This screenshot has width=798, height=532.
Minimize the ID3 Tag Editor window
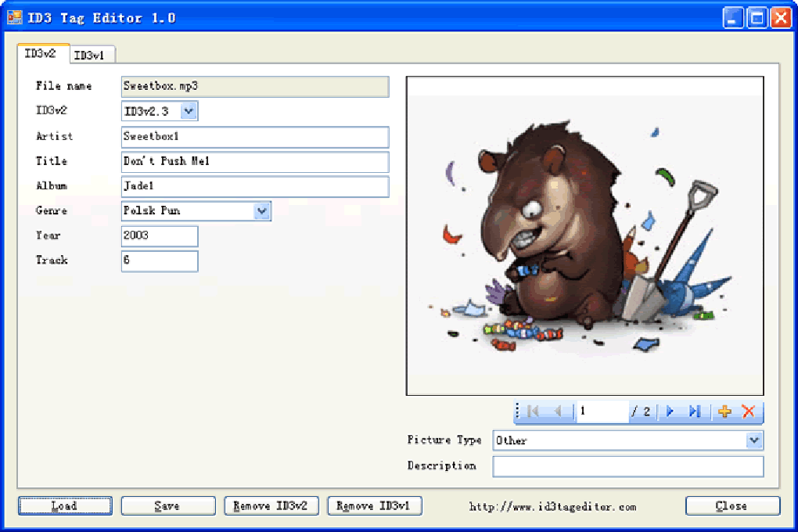(733, 18)
